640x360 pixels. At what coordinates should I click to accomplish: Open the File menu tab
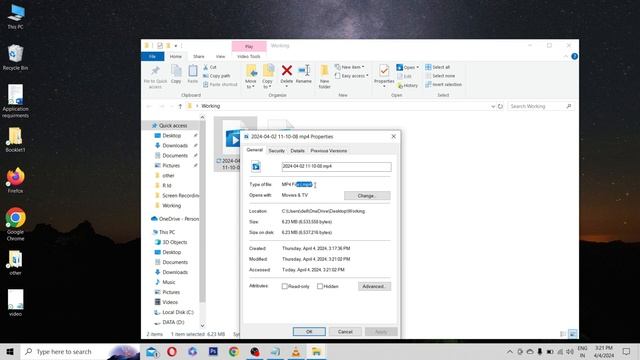coord(152,56)
